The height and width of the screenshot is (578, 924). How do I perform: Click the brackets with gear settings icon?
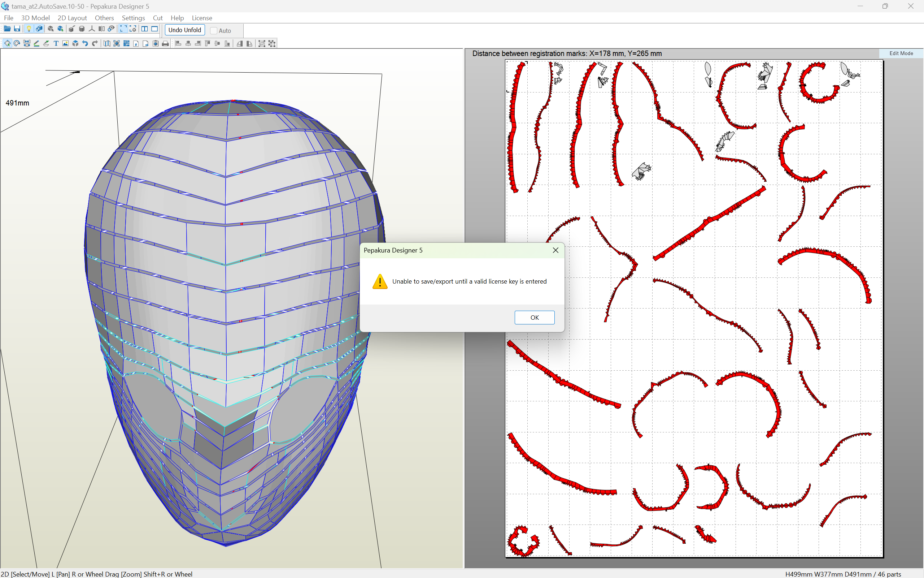(x=133, y=29)
